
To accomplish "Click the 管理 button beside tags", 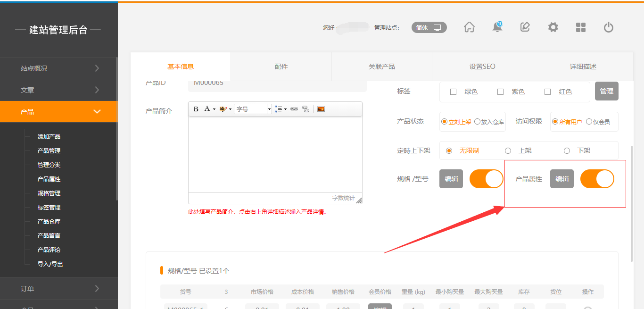I will coord(606,92).
